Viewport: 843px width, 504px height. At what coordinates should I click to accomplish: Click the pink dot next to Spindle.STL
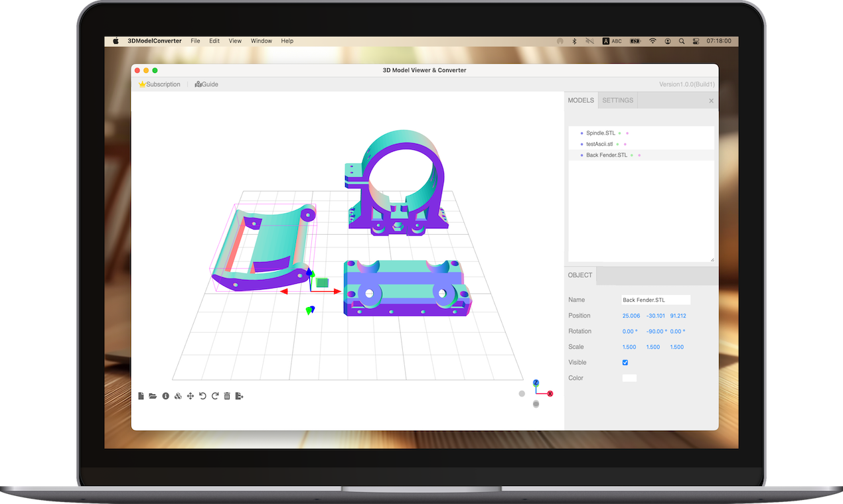point(627,133)
